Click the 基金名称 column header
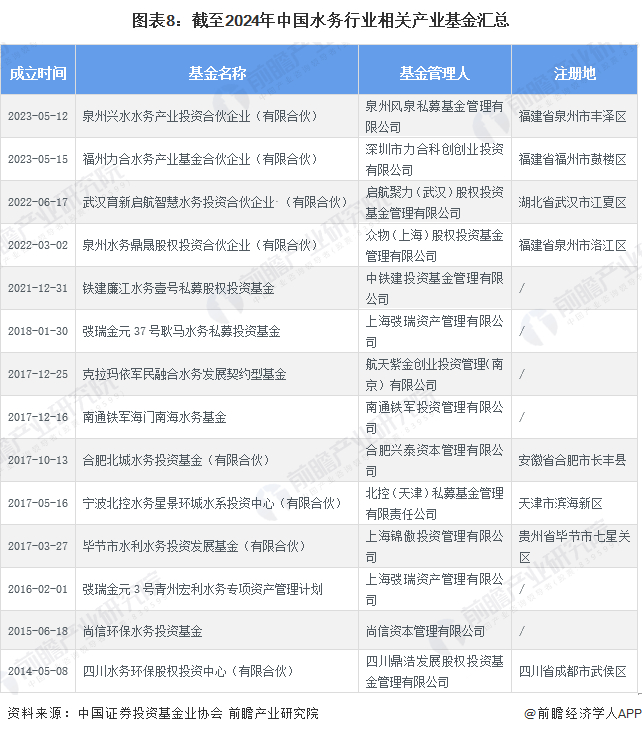Viewport: 642px width, 734px height. click(x=217, y=73)
